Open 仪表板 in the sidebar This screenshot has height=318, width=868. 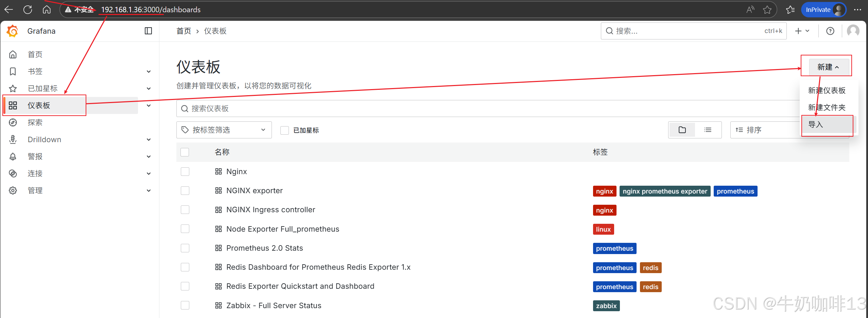pyautogui.click(x=39, y=105)
